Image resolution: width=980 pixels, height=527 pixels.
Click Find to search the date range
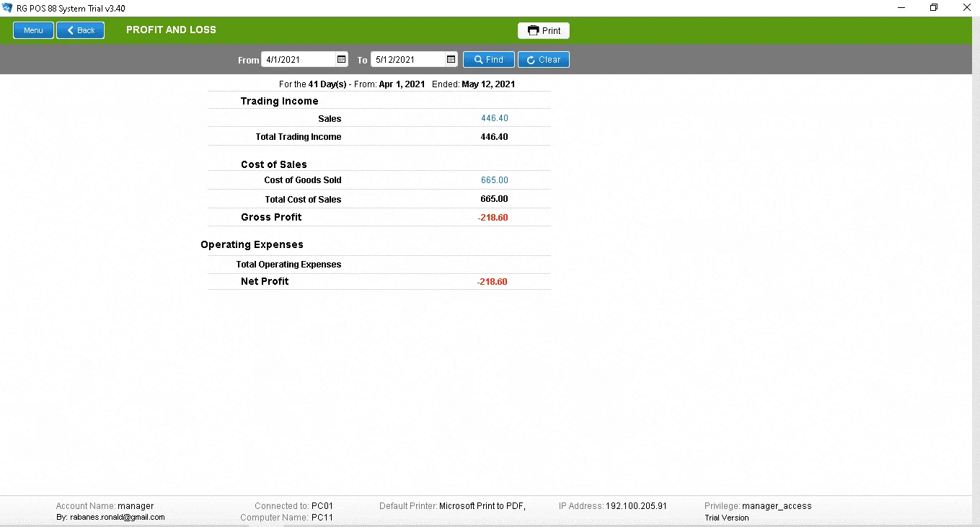(x=488, y=60)
